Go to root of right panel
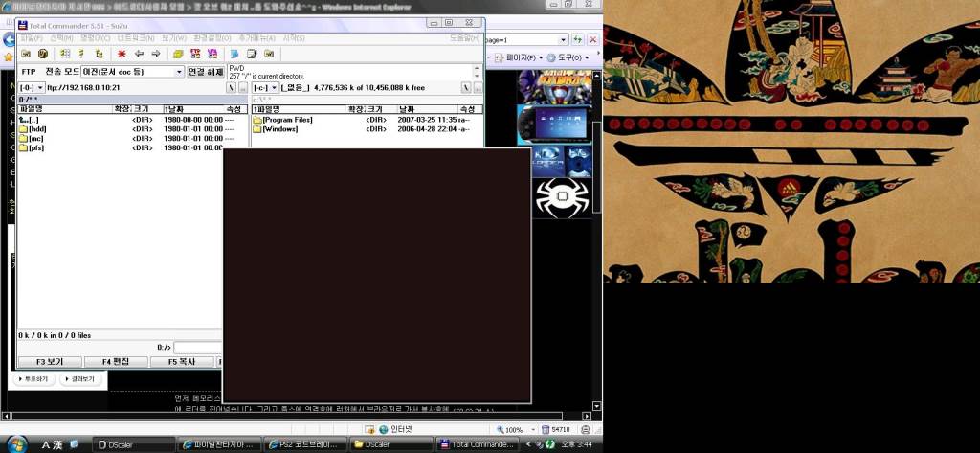Viewport: 980px width, 453px height. (466, 88)
